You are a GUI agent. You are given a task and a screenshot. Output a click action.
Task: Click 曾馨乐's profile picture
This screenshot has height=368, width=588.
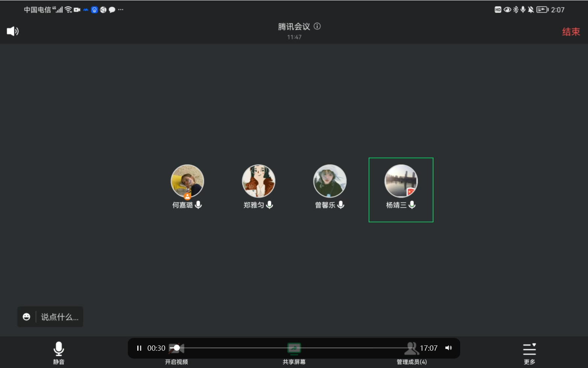330,181
